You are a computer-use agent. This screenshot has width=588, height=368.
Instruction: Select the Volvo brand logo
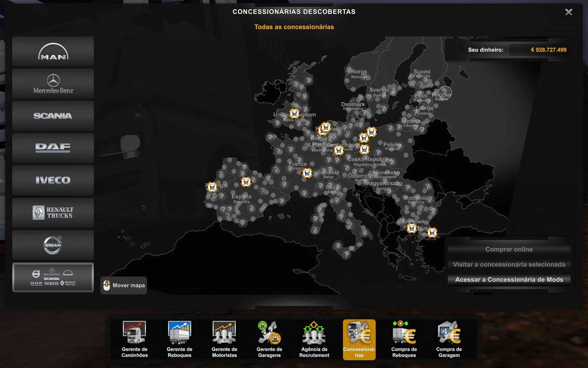53,245
